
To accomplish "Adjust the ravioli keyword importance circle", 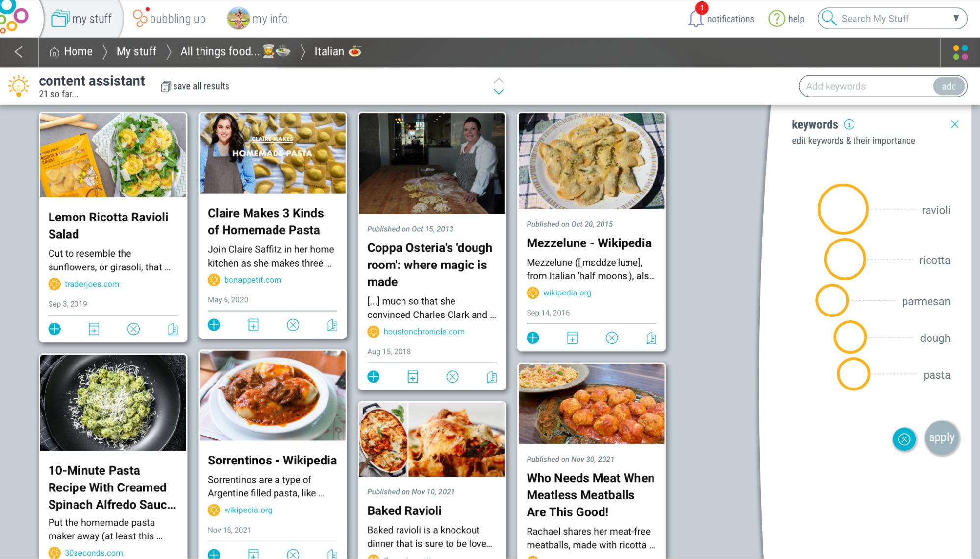I will coord(843,209).
